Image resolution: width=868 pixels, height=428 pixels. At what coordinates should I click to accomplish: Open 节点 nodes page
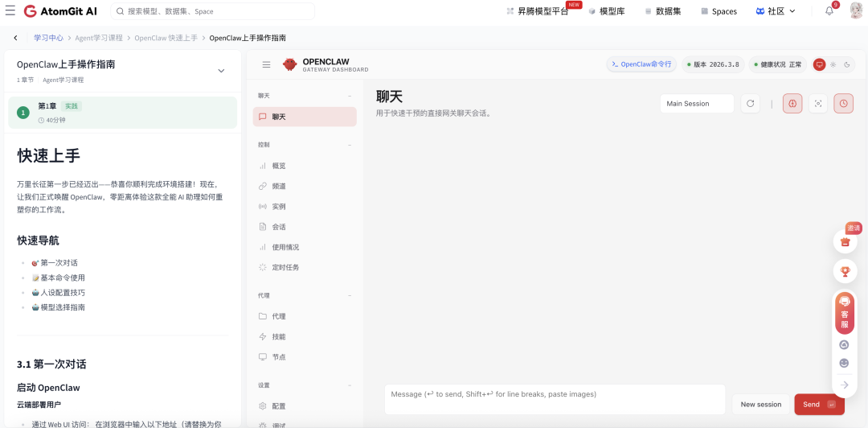[x=305, y=357]
